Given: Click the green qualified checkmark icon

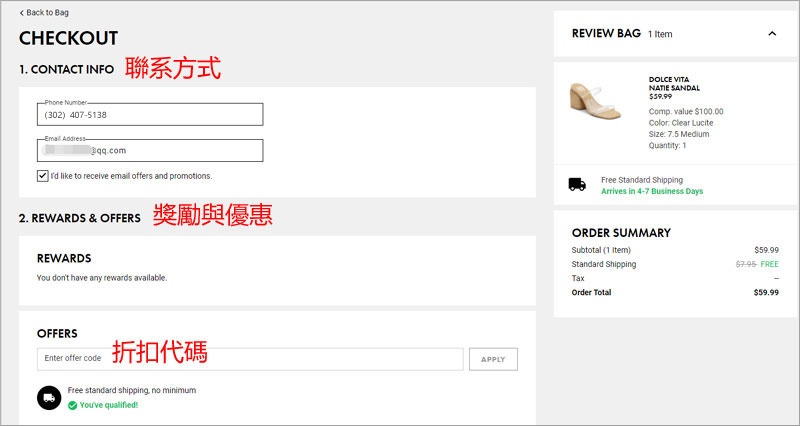Looking at the screenshot, I should point(72,405).
